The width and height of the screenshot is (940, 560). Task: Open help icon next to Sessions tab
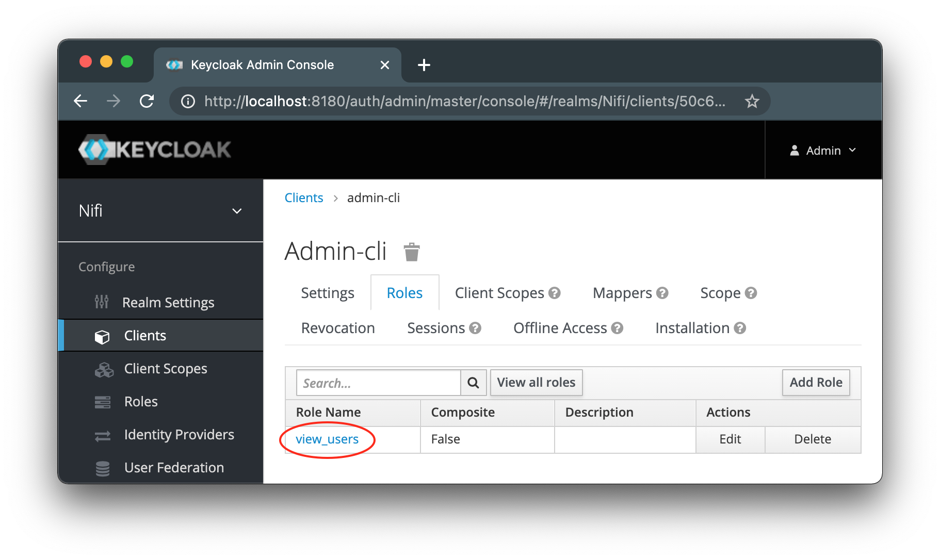tap(475, 328)
